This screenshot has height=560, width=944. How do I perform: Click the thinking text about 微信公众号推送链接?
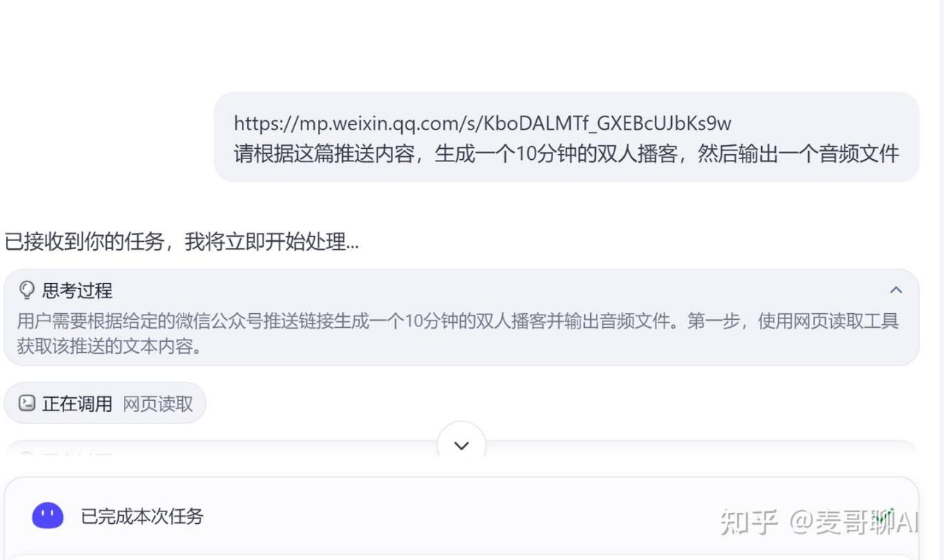tap(458, 334)
